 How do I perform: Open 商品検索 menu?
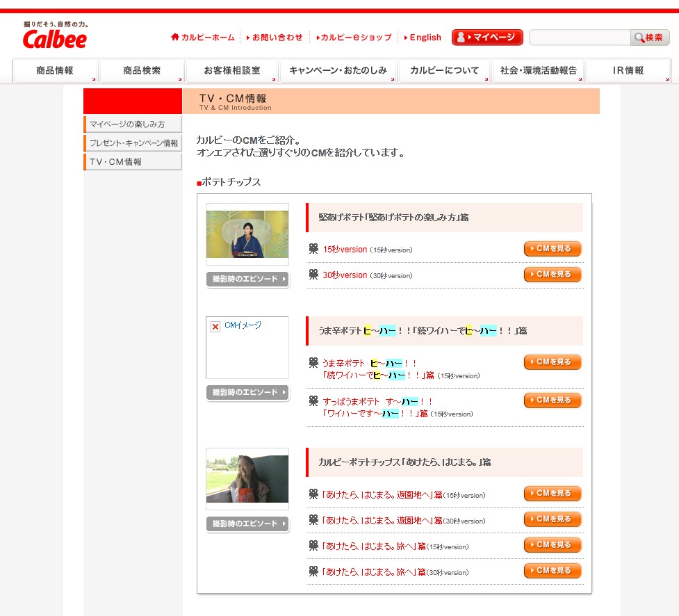[142, 70]
